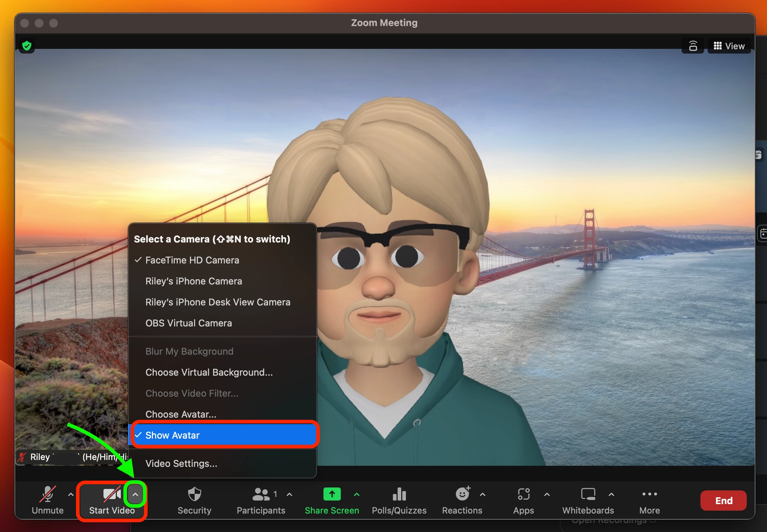
Task: Open Video Settings from the menu
Action: pos(181,464)
